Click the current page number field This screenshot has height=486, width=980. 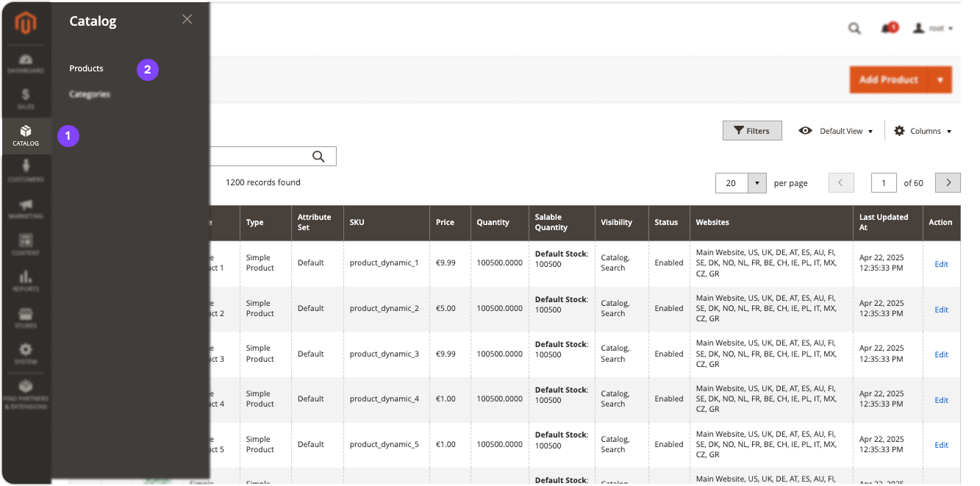pos(884,183)
